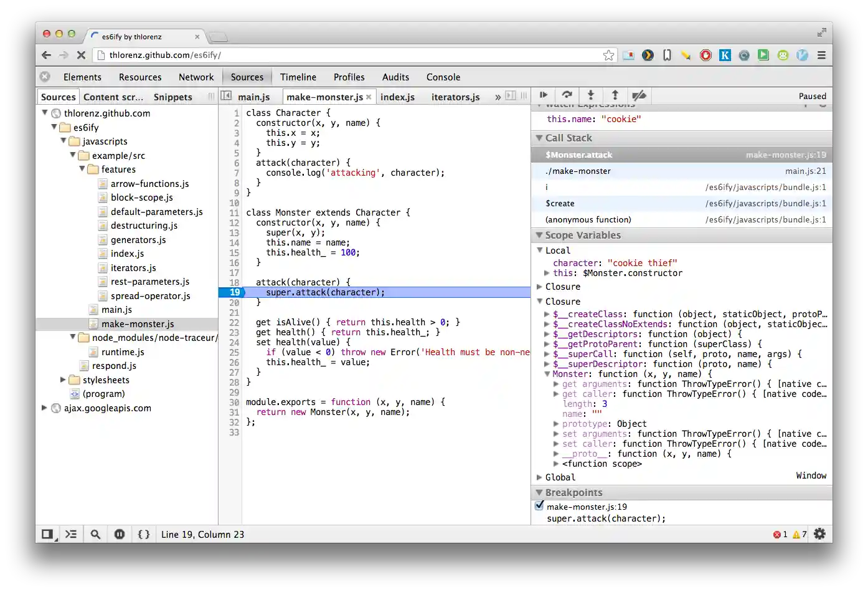The width and height of the screenshot is (868, 592).
Task: Open DevTools settings with the gear icon
Action: coord(820,534)
